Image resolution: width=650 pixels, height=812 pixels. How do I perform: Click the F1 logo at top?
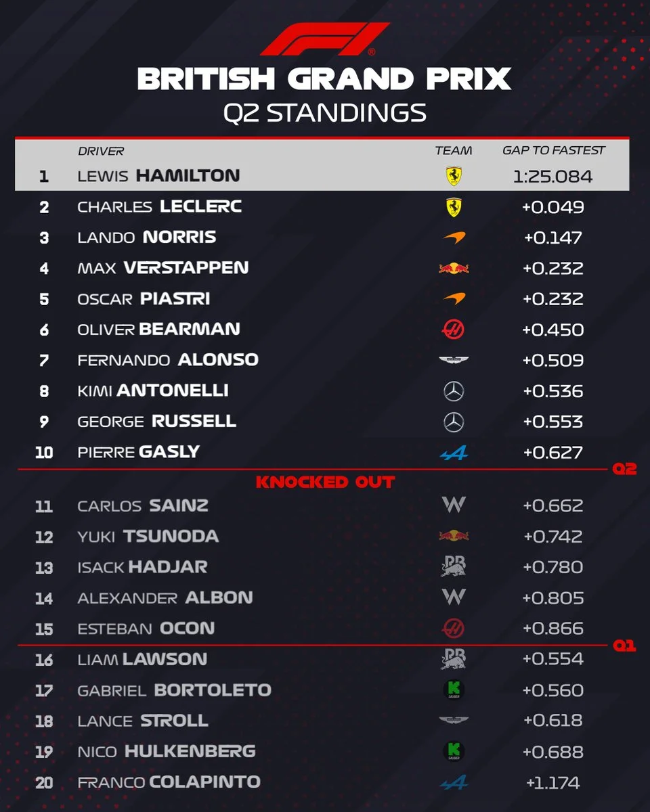(324, 39)
